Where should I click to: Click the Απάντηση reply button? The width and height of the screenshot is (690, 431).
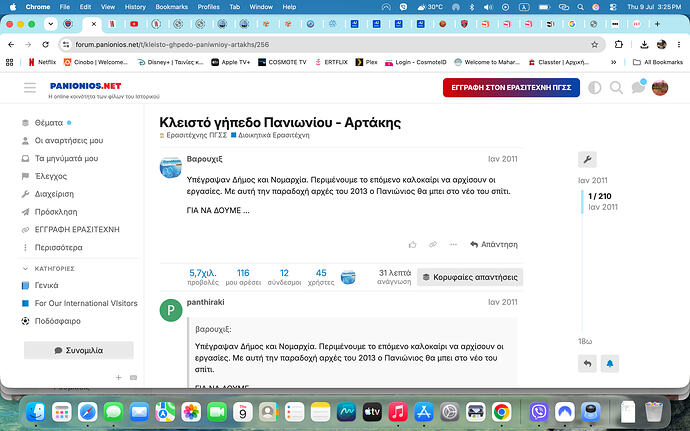tap(494, 244)
